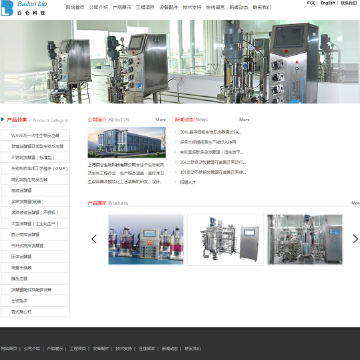Click 网站首页 link in the dark footer

[x=8, y=349]
